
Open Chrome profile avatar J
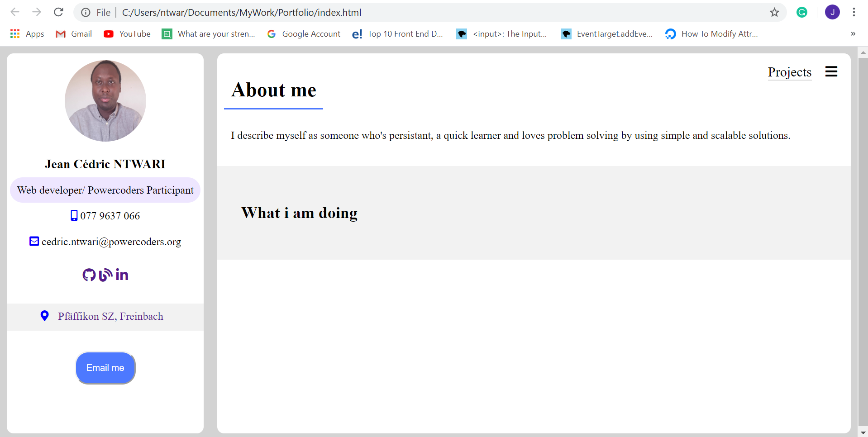[832, 12]
